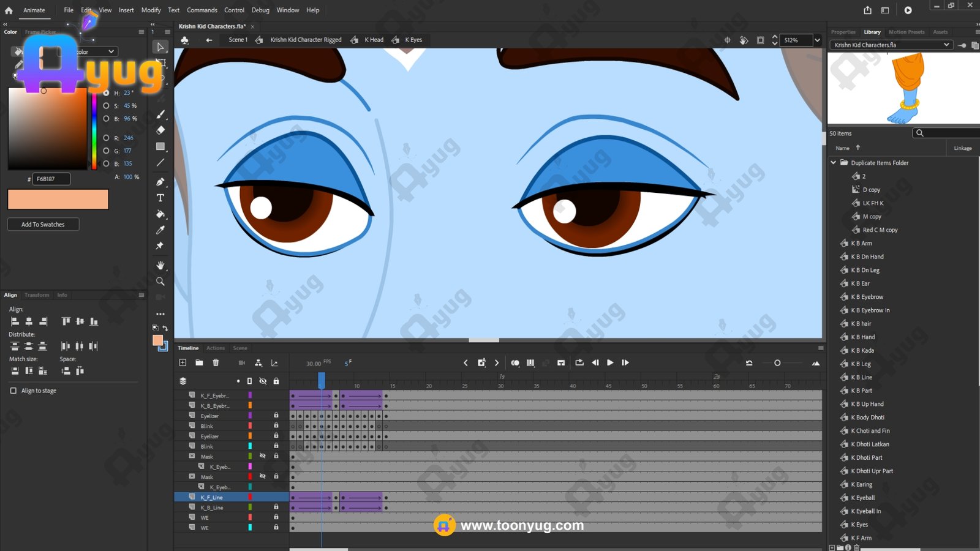Screen dimensions: 980x551
Task: Click Add To Swatches button
Action: 43,225
